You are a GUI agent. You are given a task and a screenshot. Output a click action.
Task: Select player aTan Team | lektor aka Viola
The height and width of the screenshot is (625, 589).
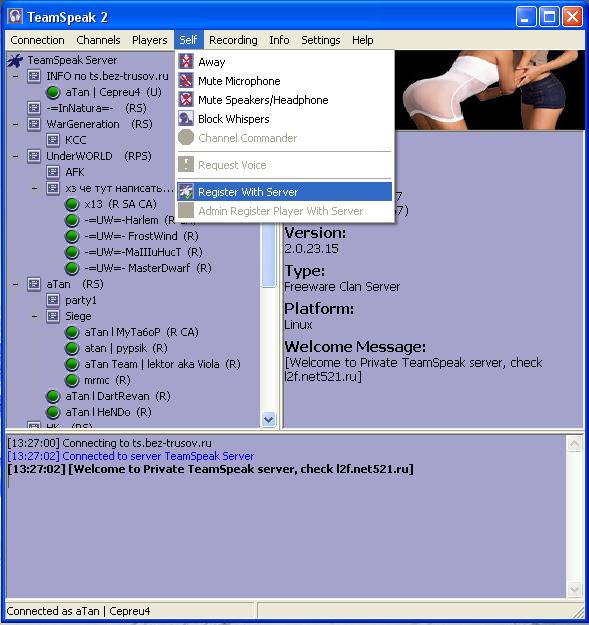(x=162, y=364)
